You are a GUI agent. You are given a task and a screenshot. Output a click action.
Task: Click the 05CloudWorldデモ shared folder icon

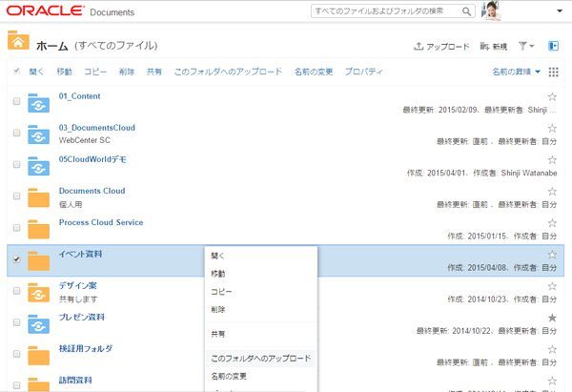39,166
